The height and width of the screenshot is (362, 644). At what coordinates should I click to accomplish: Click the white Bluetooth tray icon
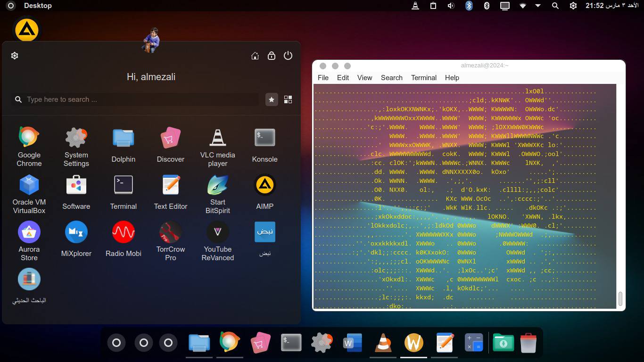pos(487,6)
